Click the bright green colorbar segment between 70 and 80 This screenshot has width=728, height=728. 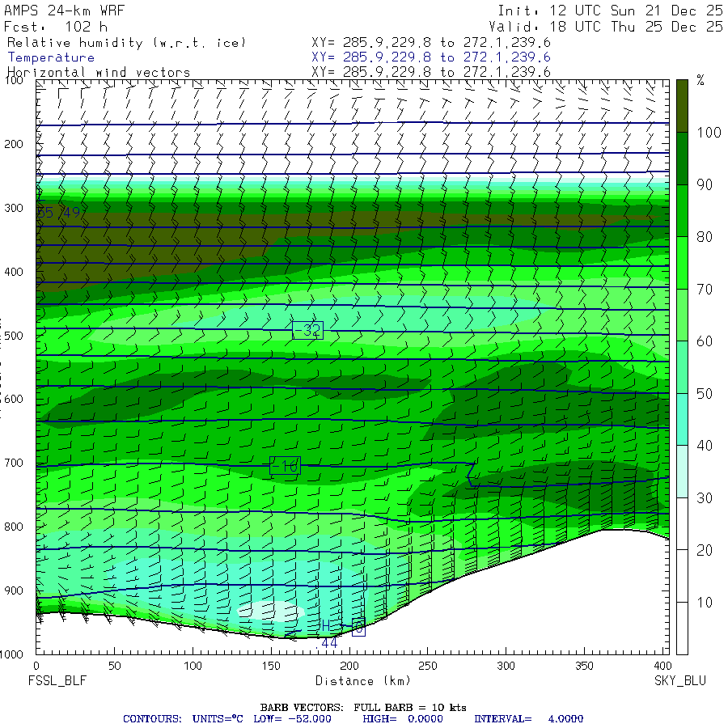(x=682, y=263)
